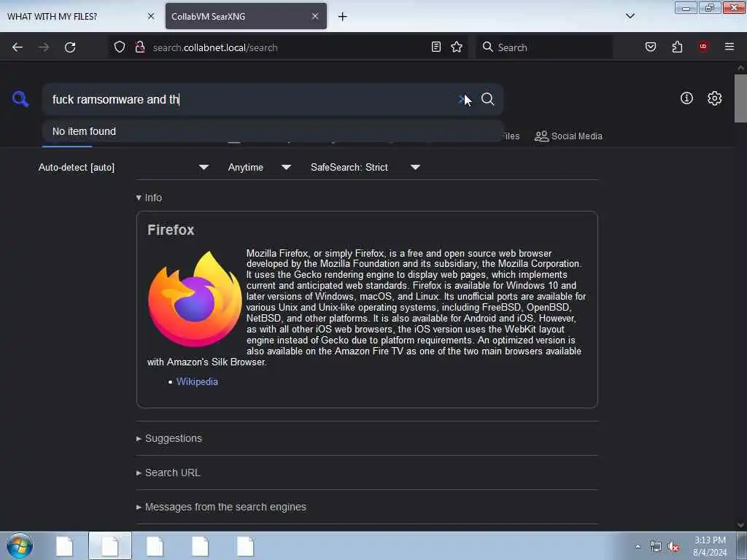Expand Messages from the search engines
The width and height of the screenshot is (747, 560).
pyautogui.click(x=221, y=507)
